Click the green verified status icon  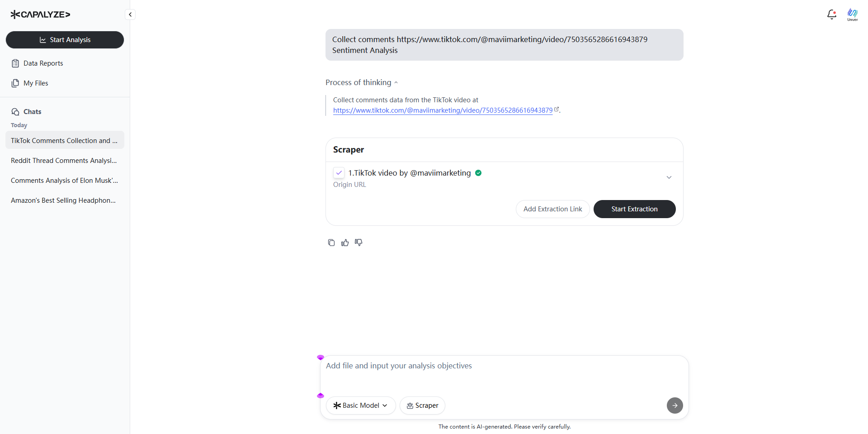(x=478, y=173)
